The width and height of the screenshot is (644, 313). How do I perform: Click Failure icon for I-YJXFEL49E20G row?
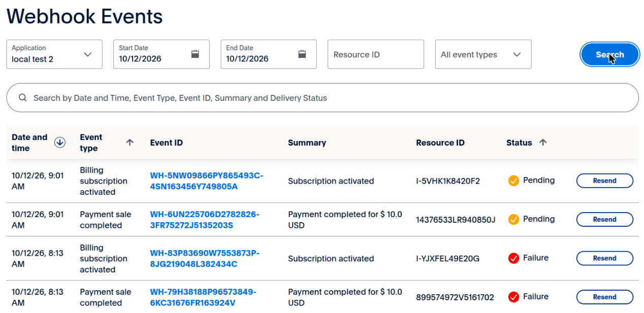pyautogui.click(x=513, y=258)
